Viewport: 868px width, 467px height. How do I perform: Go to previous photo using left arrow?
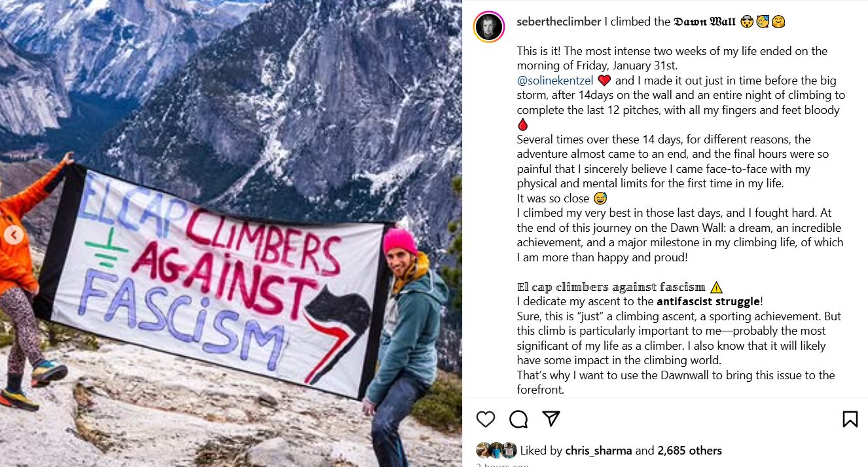click(14, 234)
